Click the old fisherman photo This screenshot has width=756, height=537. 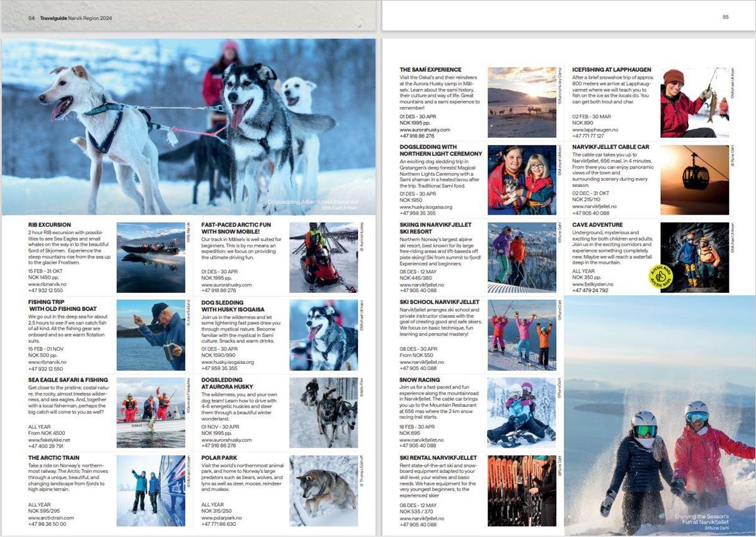point(151,335)
